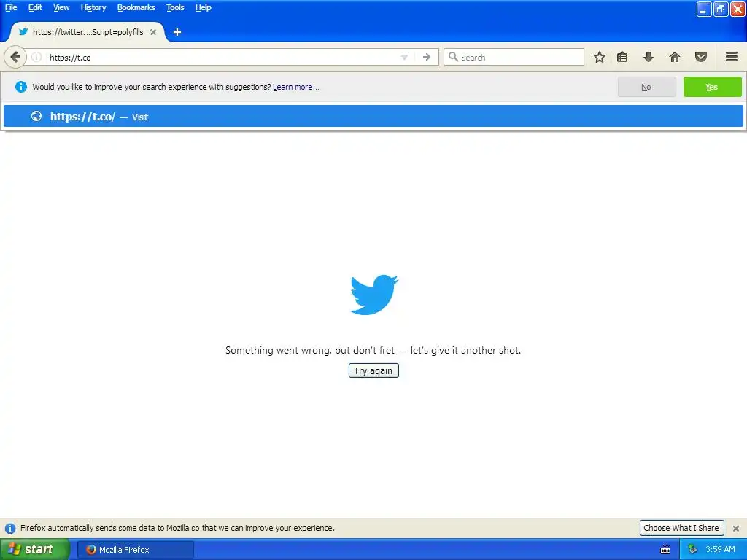The width and height of the screenshot is (747, 560).
Task: Decline search suggestions with No
Action: point(646,87)
